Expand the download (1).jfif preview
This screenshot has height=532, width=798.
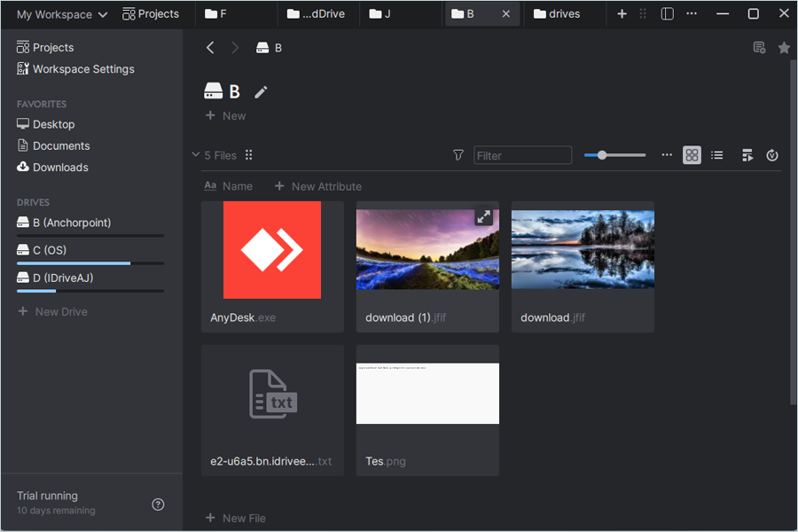click(483, 217)
